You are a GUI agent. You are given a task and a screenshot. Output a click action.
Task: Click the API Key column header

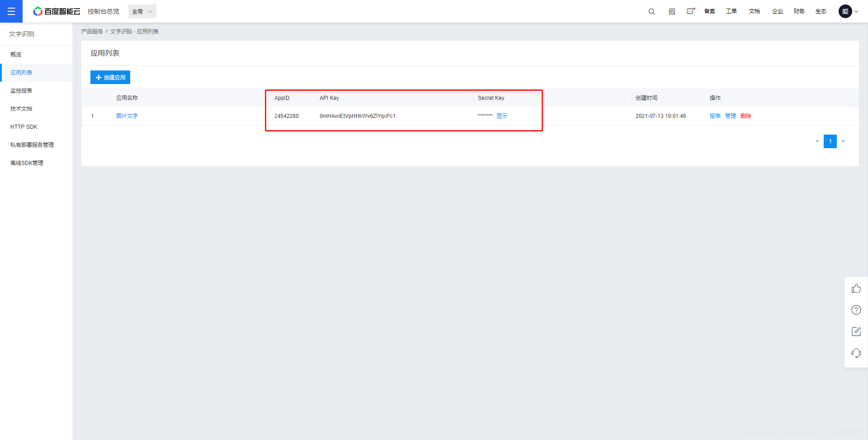coord(329,98)
